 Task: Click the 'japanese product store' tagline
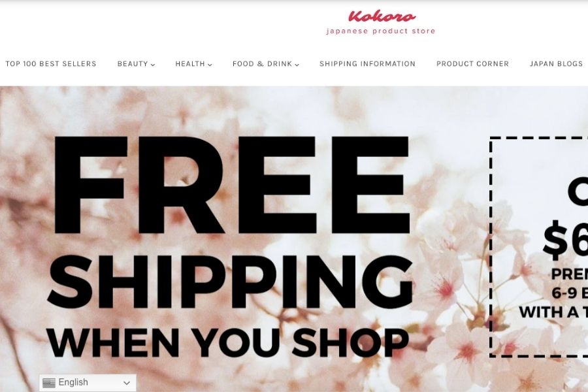click(381, 31)
